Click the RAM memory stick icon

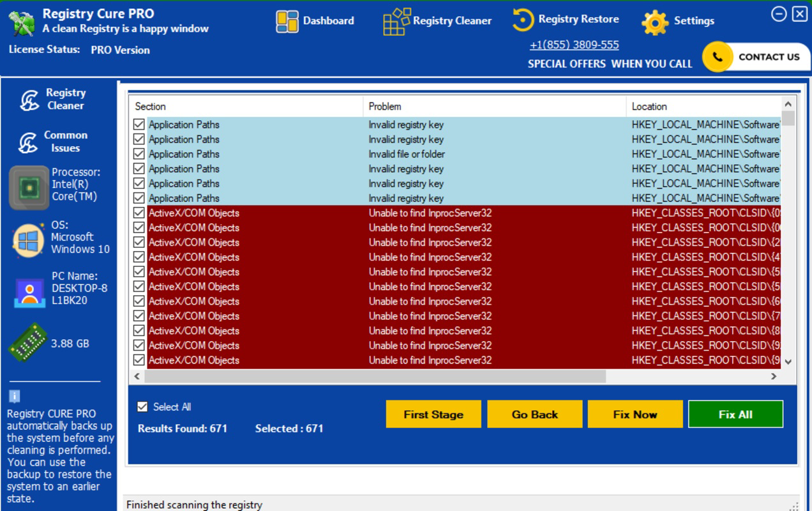coord(27,342)
